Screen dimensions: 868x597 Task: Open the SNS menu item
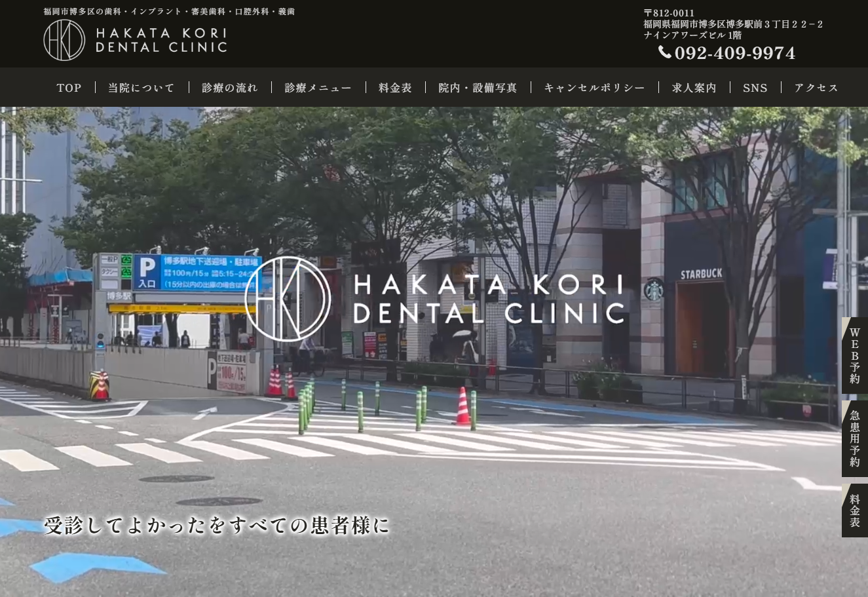point(755,88)
